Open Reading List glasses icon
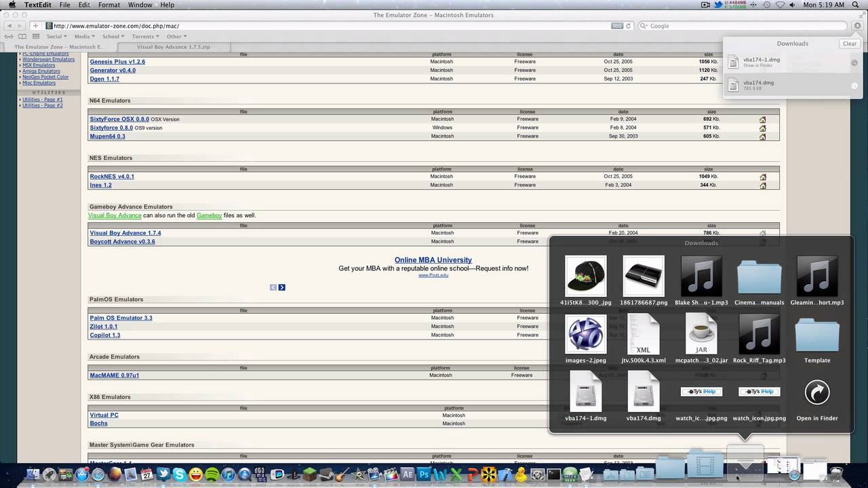Image resolution: width=868 pixels, height=488 pixels. (x=9, y=37)
